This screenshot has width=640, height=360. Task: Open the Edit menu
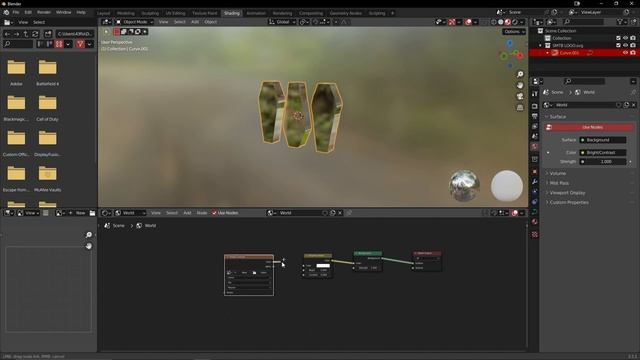tap(28, 13)
